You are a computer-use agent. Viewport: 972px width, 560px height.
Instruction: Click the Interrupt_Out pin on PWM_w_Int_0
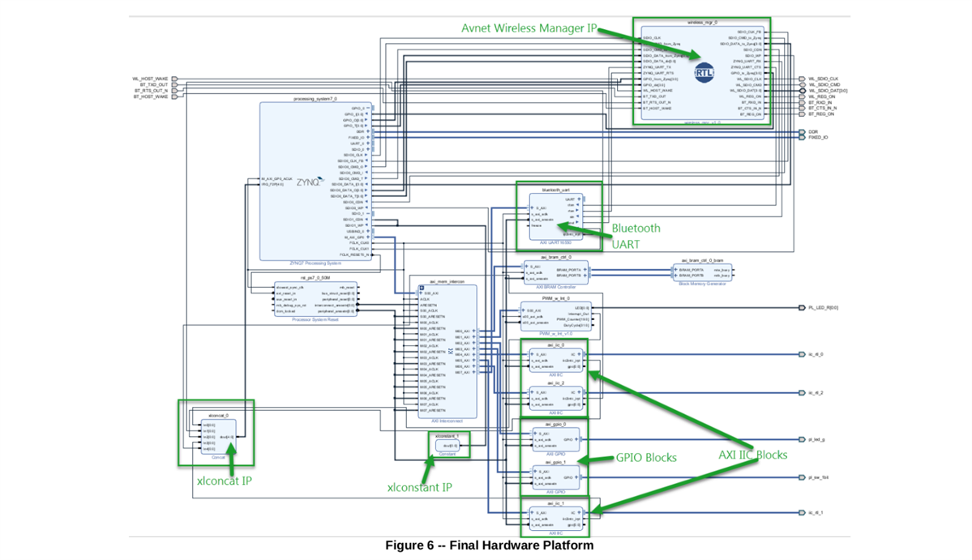(x=578, y=314)
